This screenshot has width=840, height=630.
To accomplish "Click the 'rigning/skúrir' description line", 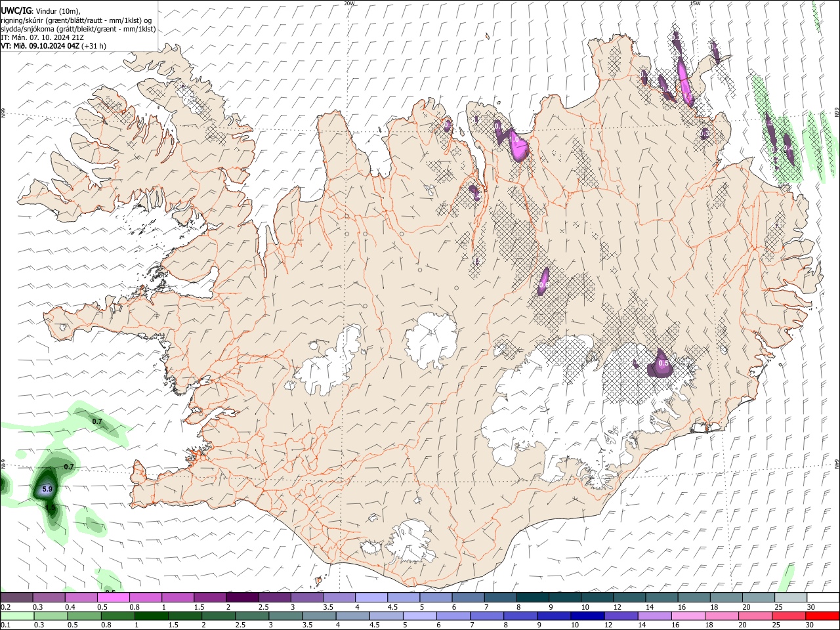I will pos(76,20).
